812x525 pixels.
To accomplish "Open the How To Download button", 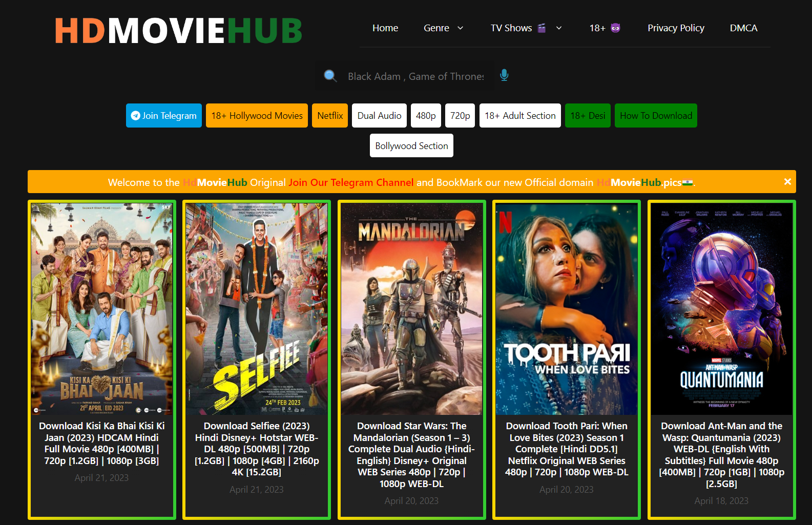I will click(656, 116).
